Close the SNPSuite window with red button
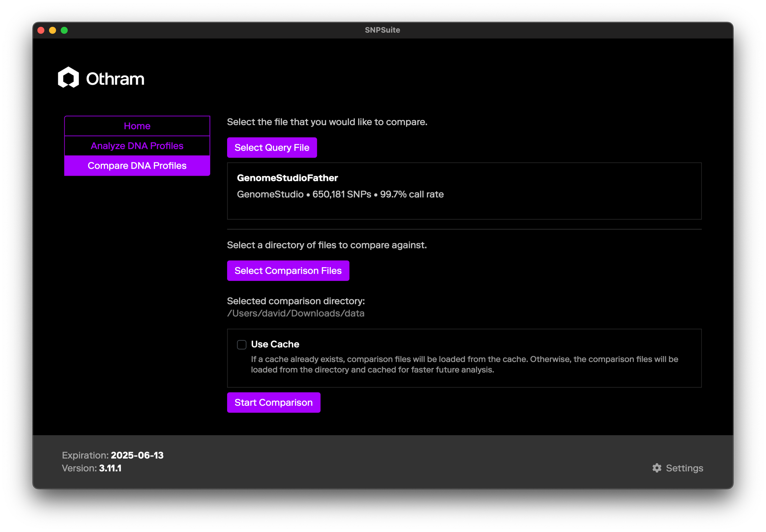 41,30
